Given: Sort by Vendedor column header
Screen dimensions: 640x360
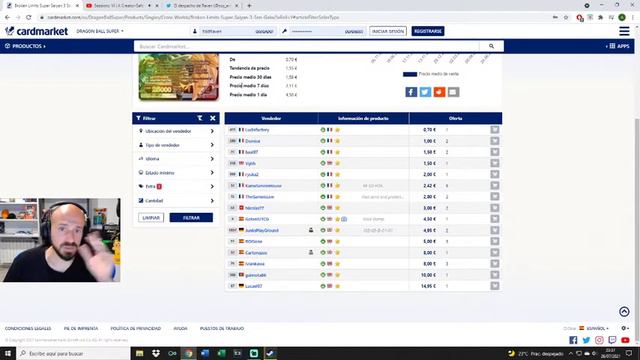Looking at the screenshot, I should point(271,118).
